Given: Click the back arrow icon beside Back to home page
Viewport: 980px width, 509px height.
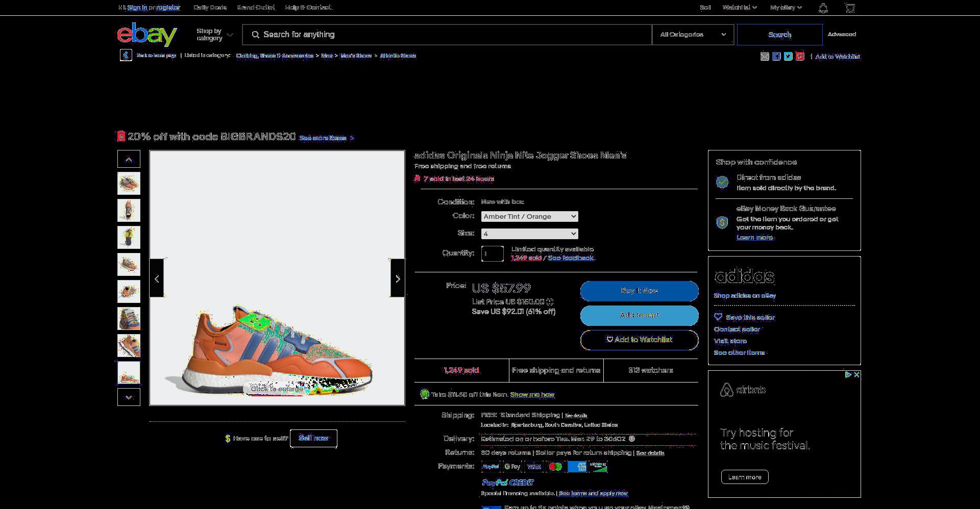Looking at the screenshot, I should pos(126,55).
